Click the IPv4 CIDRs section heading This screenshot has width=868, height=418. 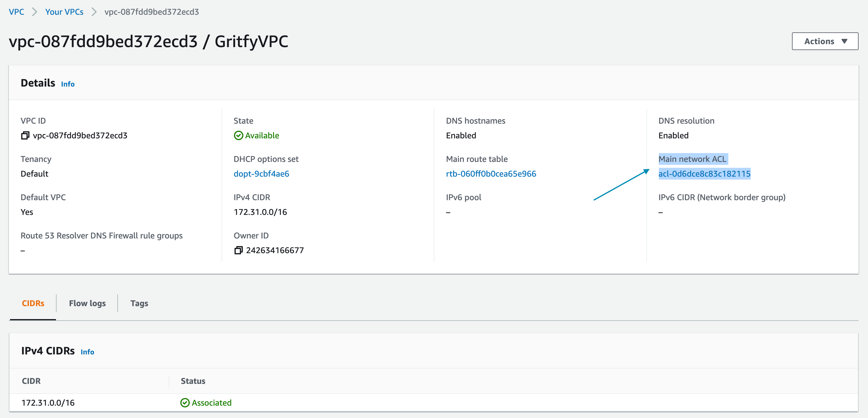48,351
